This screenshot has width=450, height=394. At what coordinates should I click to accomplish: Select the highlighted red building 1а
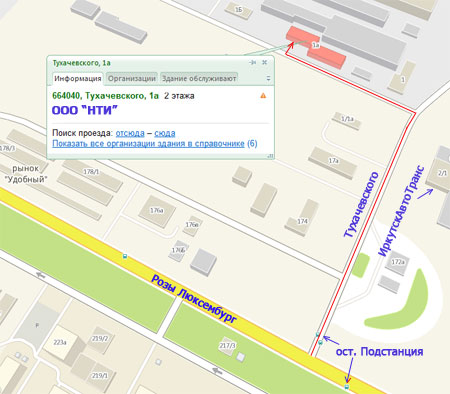point(316,47)
